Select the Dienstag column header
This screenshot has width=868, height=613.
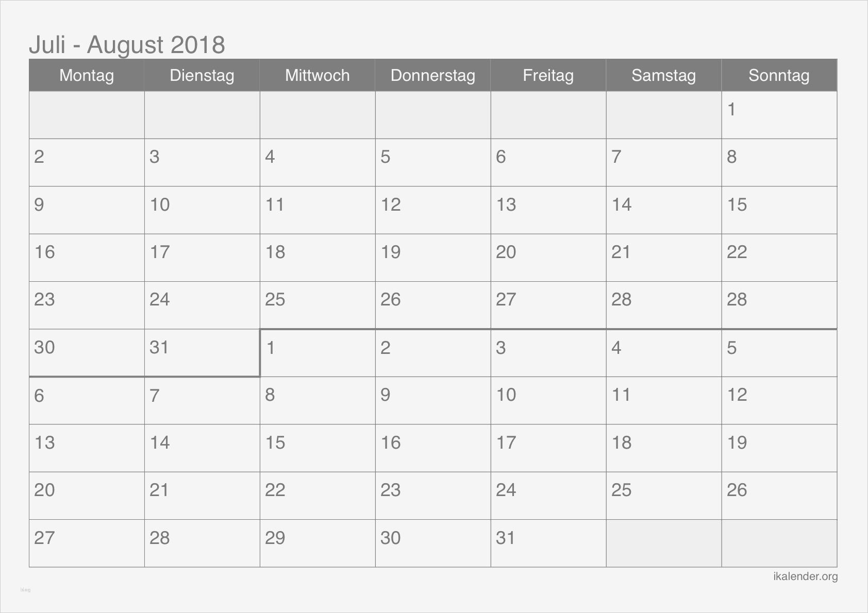coord(202,76)
